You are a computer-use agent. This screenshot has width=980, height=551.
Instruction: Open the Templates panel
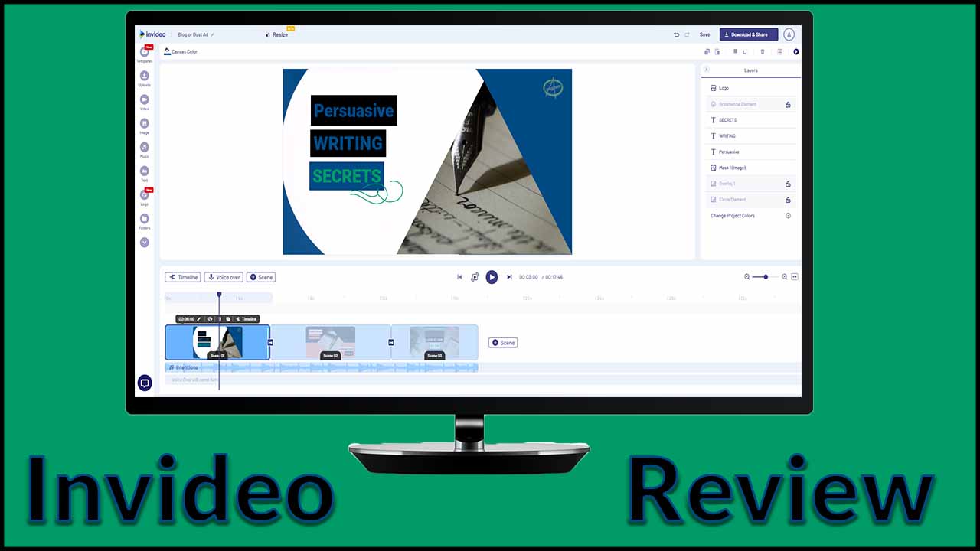point(144,51)
